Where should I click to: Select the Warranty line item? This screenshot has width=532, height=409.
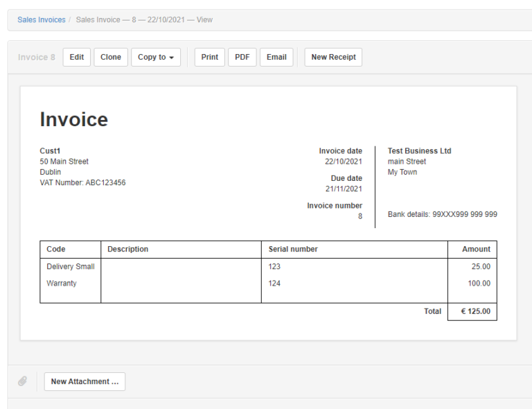[x=62, y=284]
